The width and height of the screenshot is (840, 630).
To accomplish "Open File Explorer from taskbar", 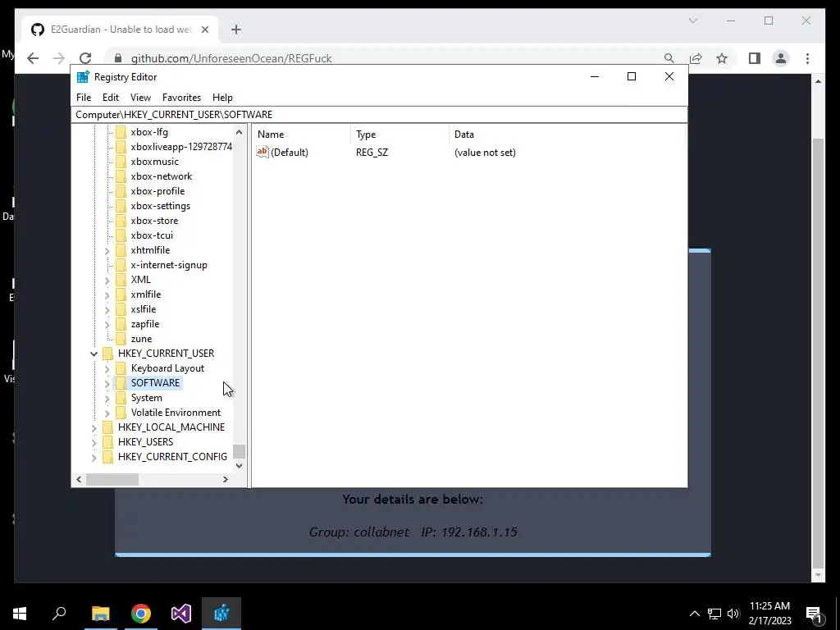I will (100, 614).
